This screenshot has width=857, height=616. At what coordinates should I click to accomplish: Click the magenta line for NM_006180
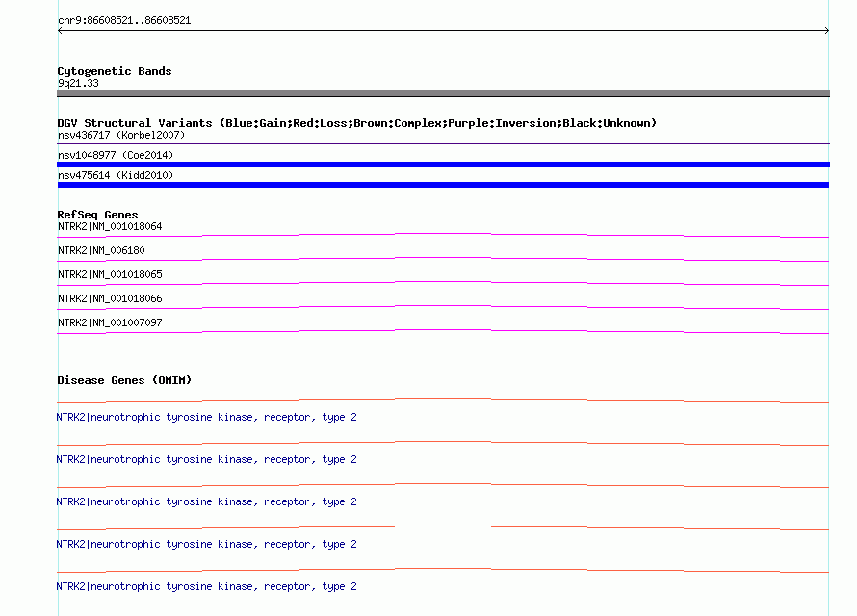click(443, 260)
